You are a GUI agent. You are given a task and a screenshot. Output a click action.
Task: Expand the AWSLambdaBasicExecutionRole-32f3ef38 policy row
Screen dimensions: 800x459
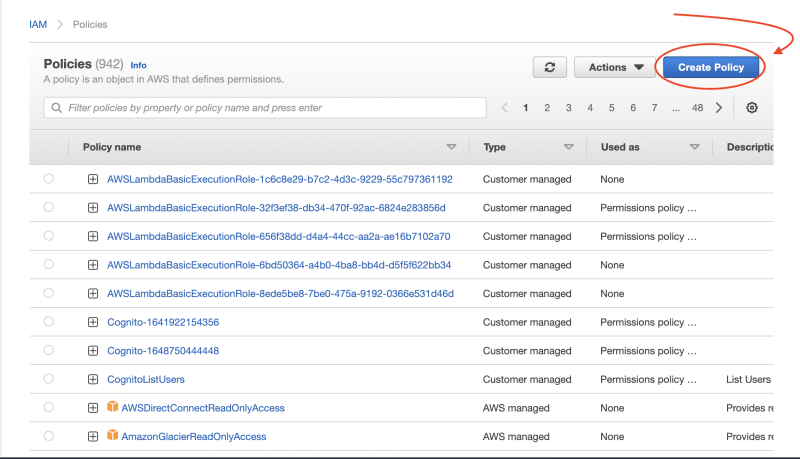93,208
